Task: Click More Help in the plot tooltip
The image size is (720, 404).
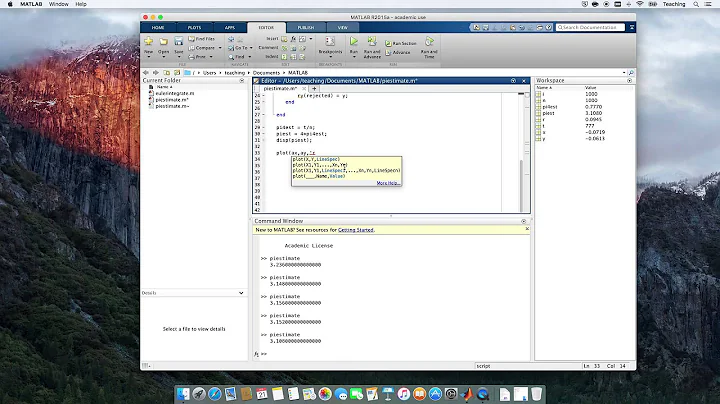Action: 388,183
